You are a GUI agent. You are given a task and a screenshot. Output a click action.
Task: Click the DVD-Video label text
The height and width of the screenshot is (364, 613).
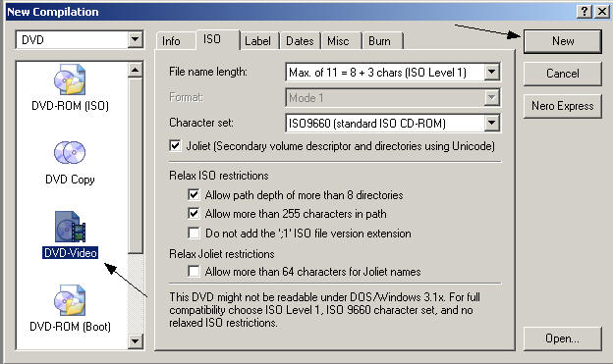click(x=70, y=253)
